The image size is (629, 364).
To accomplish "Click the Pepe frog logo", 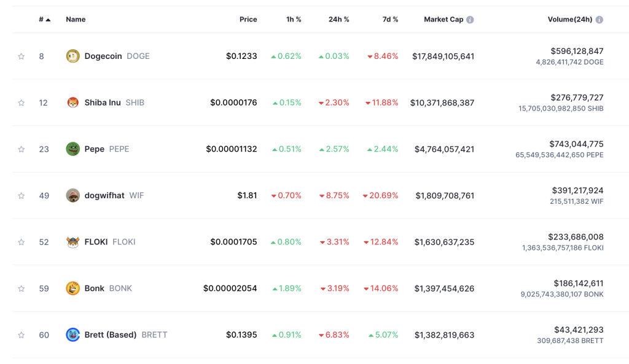I will pyautogui.click(x=72, y=149).
